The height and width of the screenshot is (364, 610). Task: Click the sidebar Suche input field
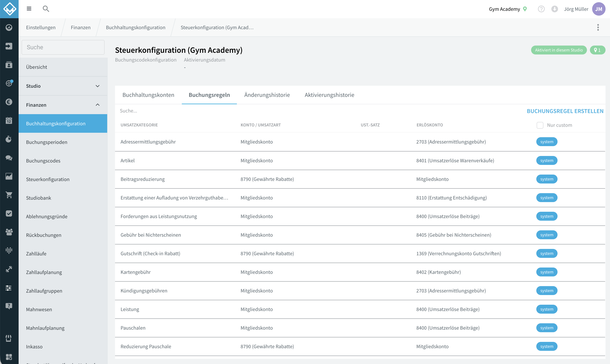(63, 47)
